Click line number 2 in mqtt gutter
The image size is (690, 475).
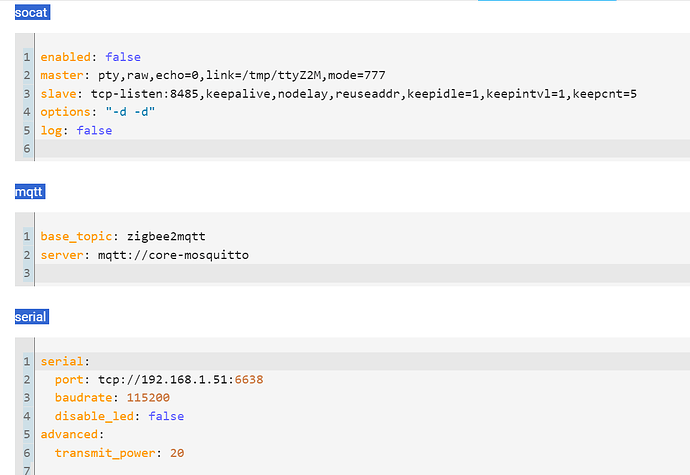pyautogui.click(x=27, y=255)
